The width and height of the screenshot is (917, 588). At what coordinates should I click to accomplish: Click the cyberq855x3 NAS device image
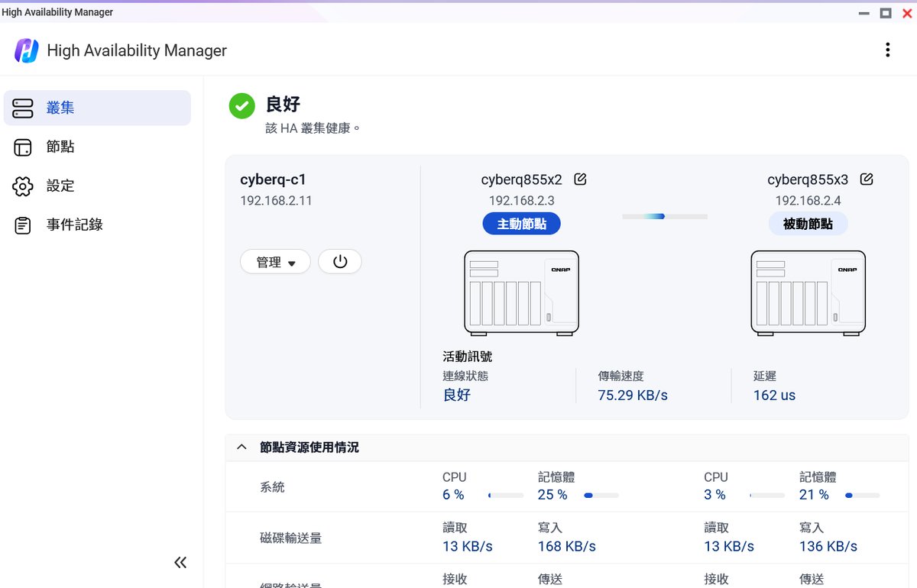(x=808, y=293)
